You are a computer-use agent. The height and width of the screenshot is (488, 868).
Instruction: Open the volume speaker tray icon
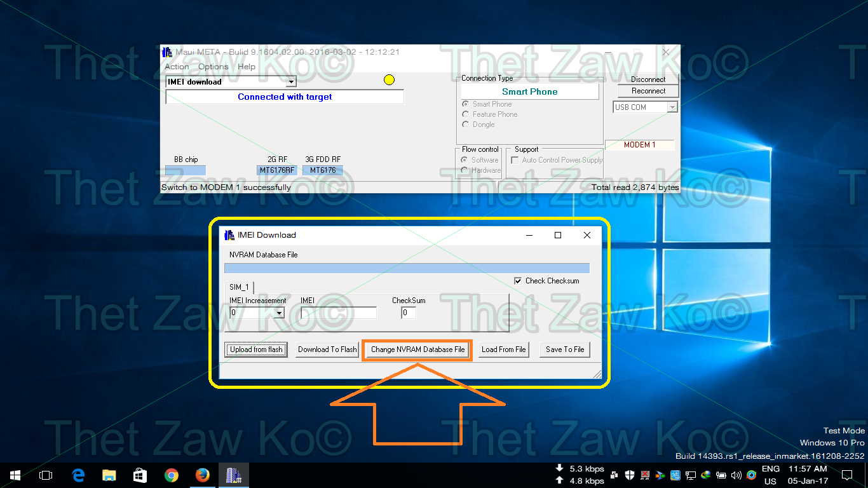tap(736, 475)
